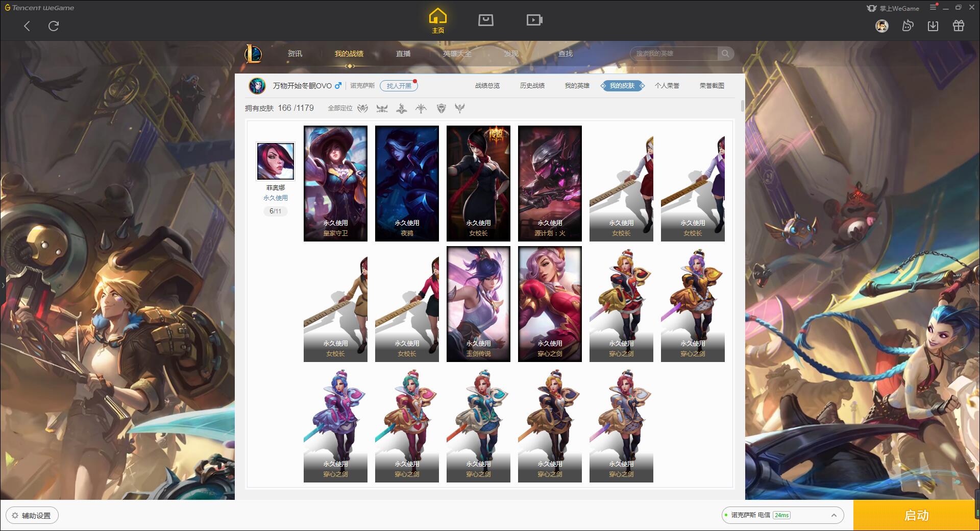Click the 拥有皮肤 166 /1179 count
This screenshot has width=980, height=531.
coord(279,108)
